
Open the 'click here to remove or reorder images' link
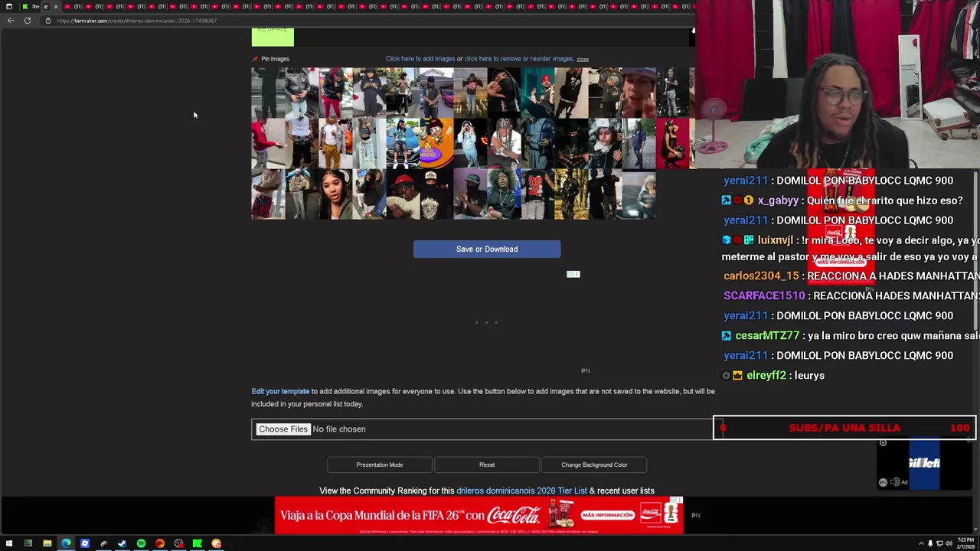[x=519, y=59]
